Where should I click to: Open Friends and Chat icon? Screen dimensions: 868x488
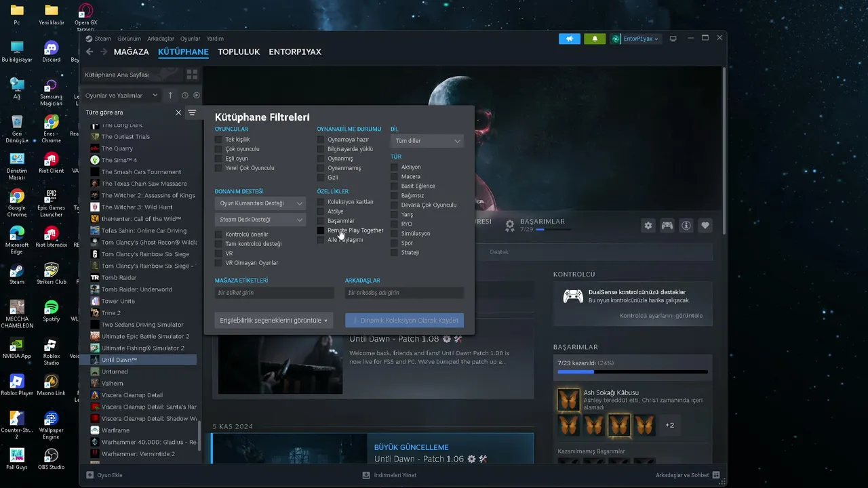(716, 475)
